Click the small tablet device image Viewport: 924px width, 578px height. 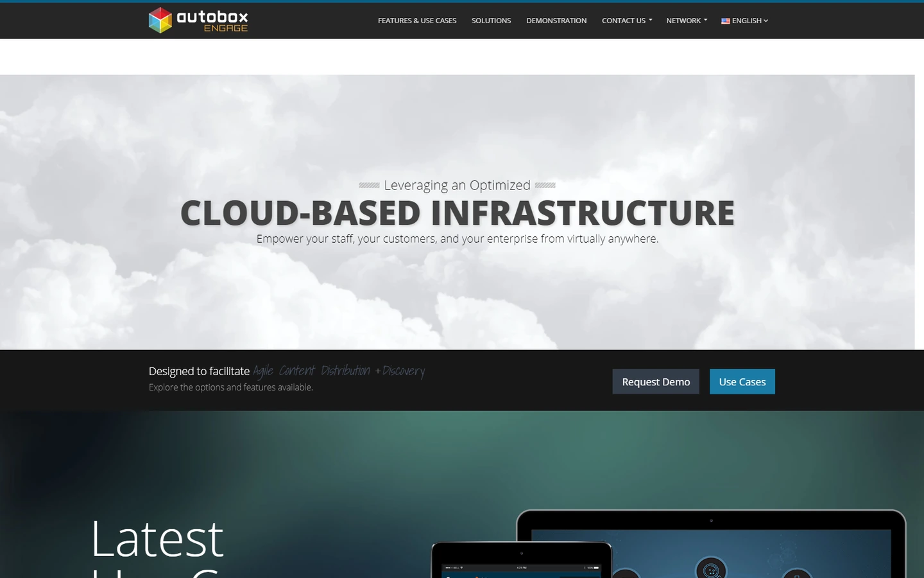point(522,560)
